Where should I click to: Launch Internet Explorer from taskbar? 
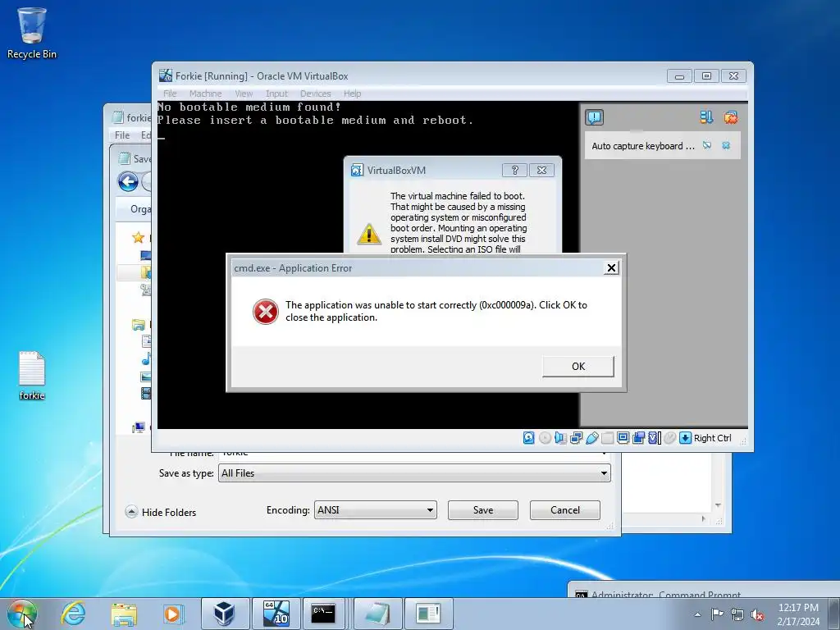73,614
